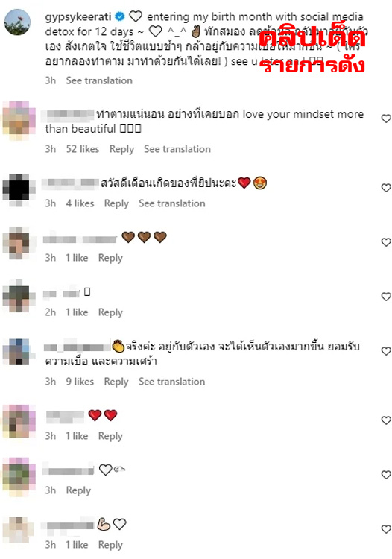
Task: Tap the verified badge next to gypsykeerati
Action: 120,16
